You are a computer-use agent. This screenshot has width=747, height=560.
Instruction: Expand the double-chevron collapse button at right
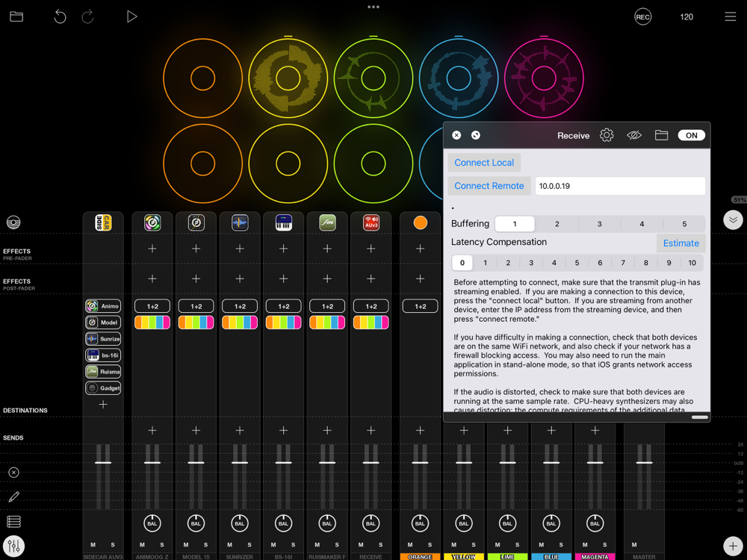pos(733,220)
